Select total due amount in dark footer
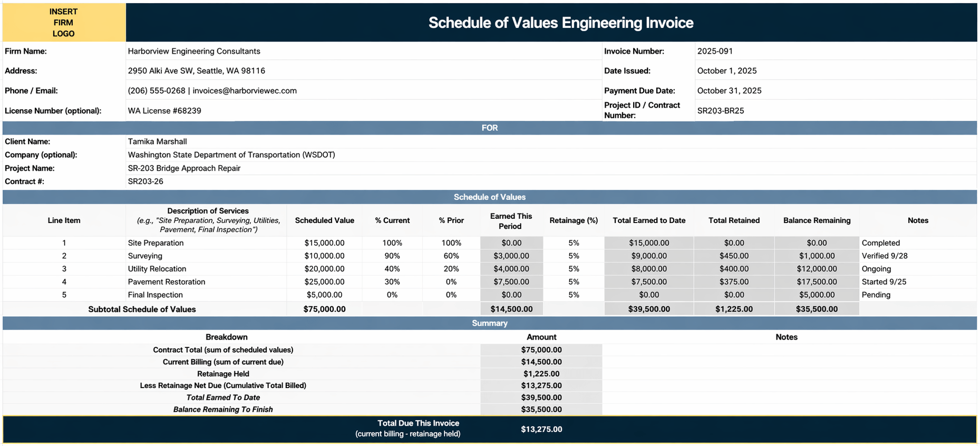 (x=541, y=430)
